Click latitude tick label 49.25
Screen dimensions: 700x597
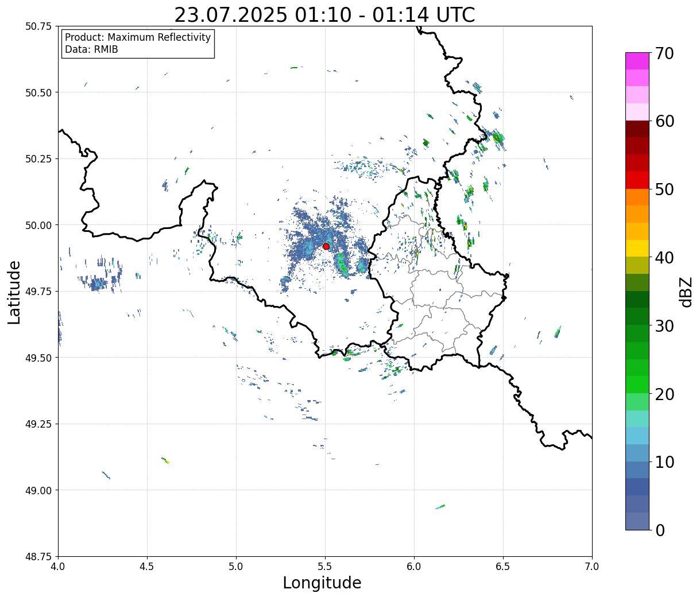[x=38, y=424]
